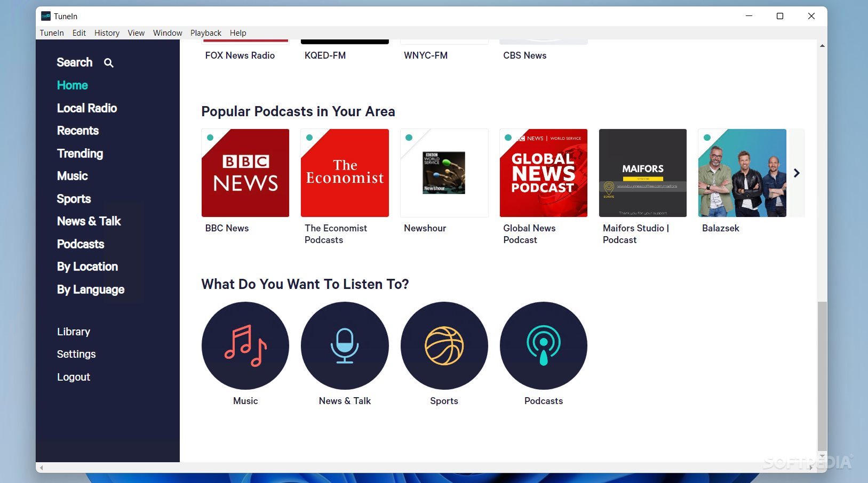The height and width of the screenshot is (483, 868).
Task: Open the Window menu
Action: pyautogui.click(x=168, y=33)
